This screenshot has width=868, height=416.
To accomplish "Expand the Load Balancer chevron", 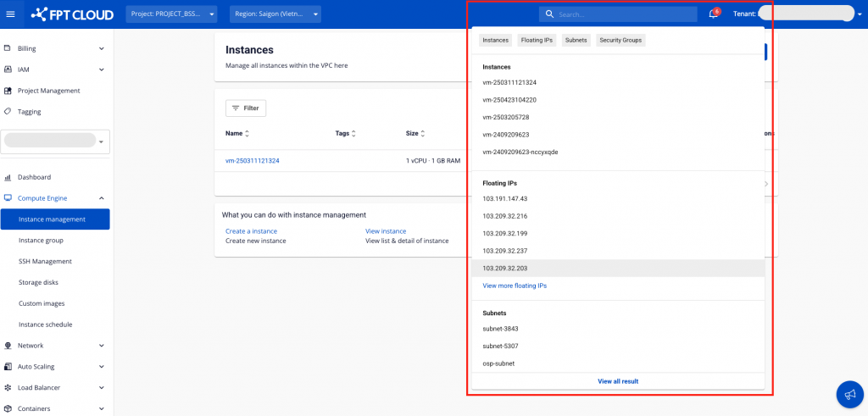I will click(x=102, y=388).
